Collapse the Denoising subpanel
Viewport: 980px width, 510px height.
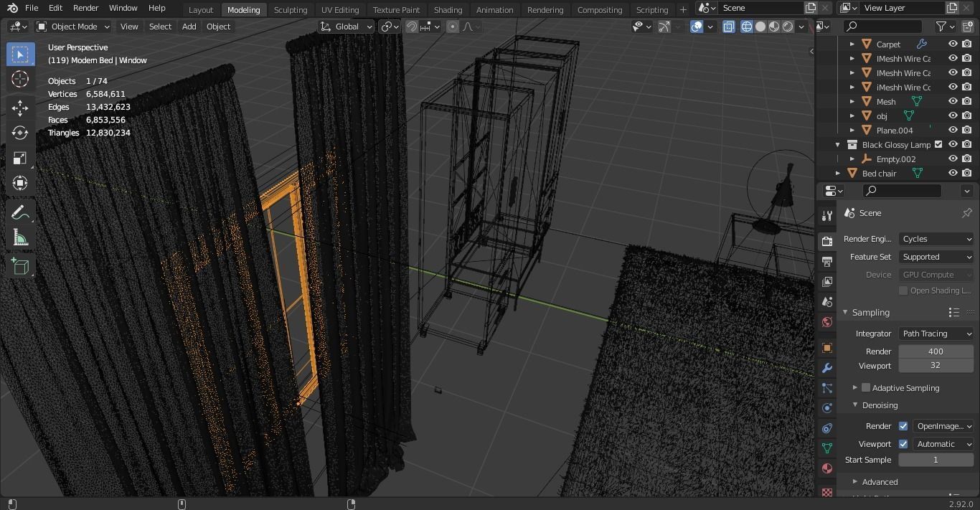pos(855,405)
